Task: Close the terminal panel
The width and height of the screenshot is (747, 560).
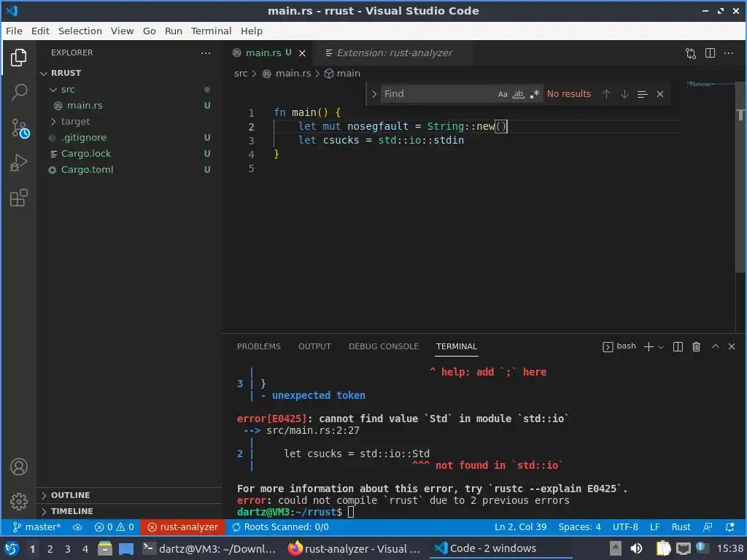Action: pos(732,346)
